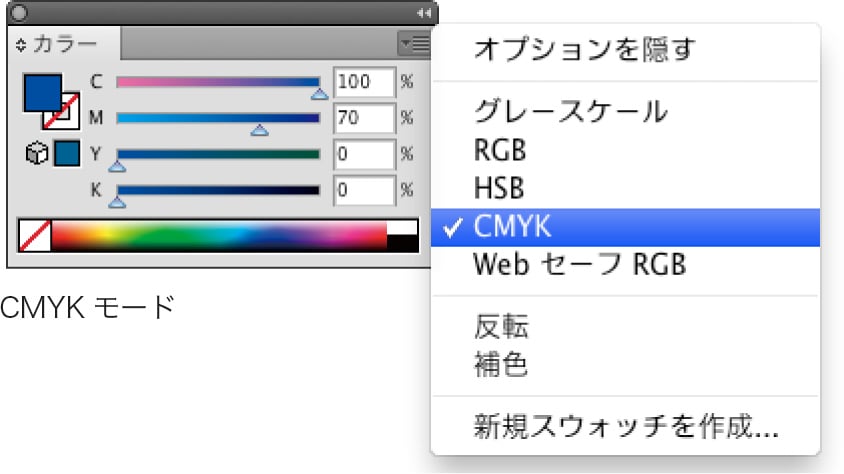844x474 pixels.
Task: Click the out-of-web-color cube warning icon
Action: point(37,155)
